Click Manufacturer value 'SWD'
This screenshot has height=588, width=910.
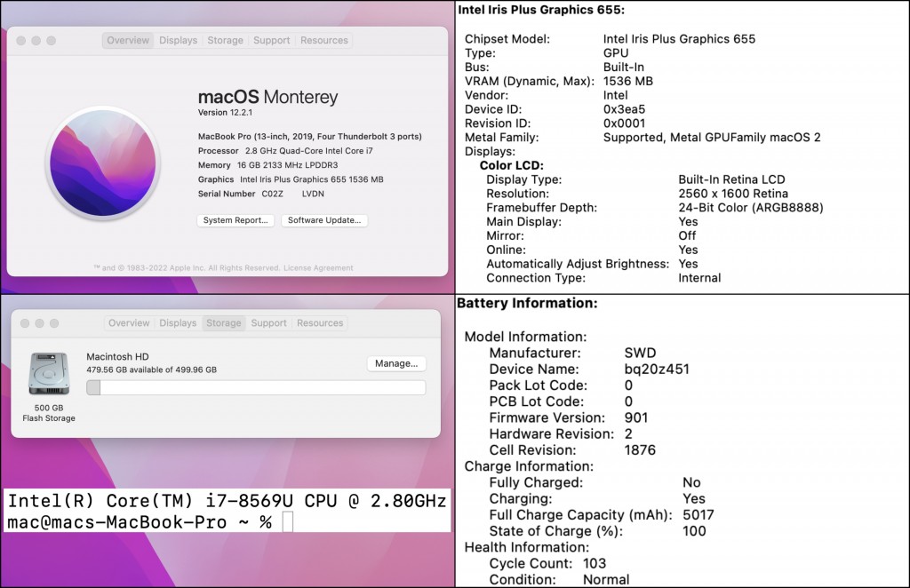coord(640,354)
